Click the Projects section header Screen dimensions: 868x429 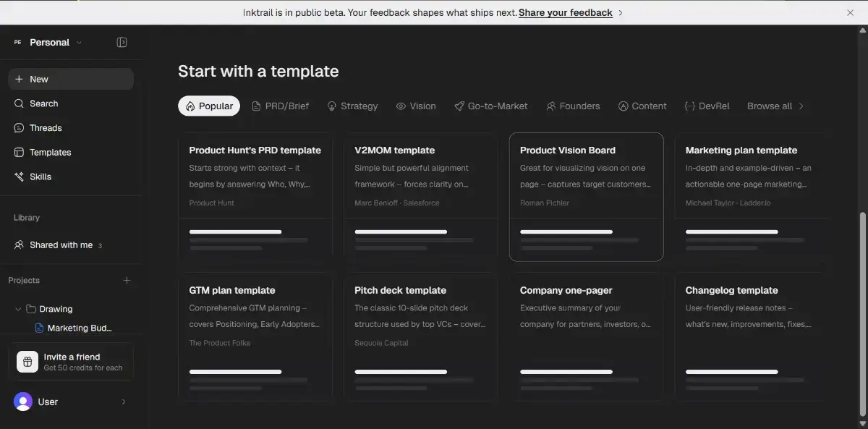pos(24,281)
